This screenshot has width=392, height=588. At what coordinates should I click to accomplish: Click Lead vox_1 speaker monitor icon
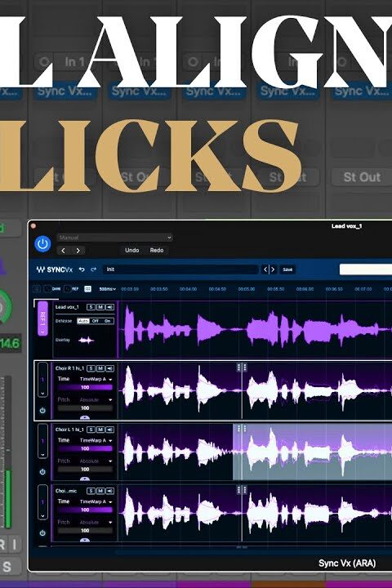click(109, 307)
